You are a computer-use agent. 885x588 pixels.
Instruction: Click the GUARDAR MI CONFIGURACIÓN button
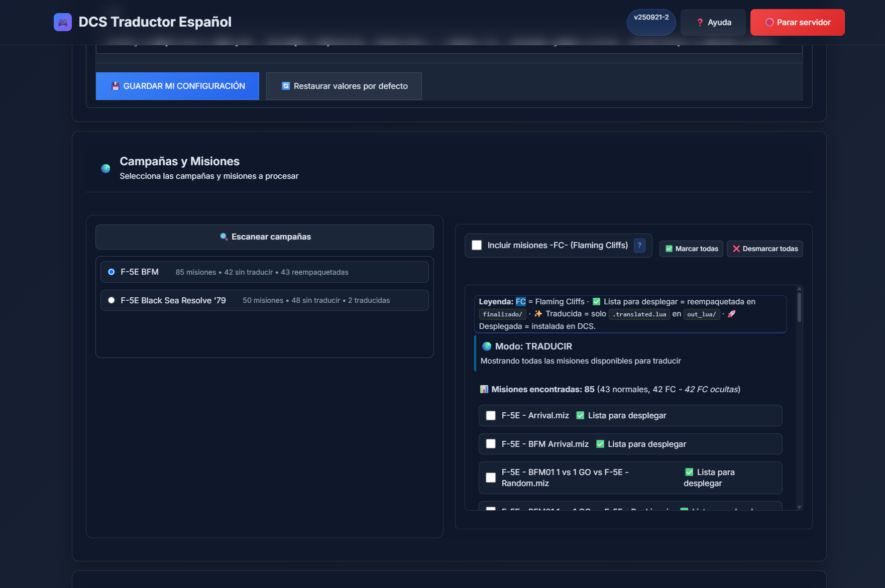coord(177,86)
